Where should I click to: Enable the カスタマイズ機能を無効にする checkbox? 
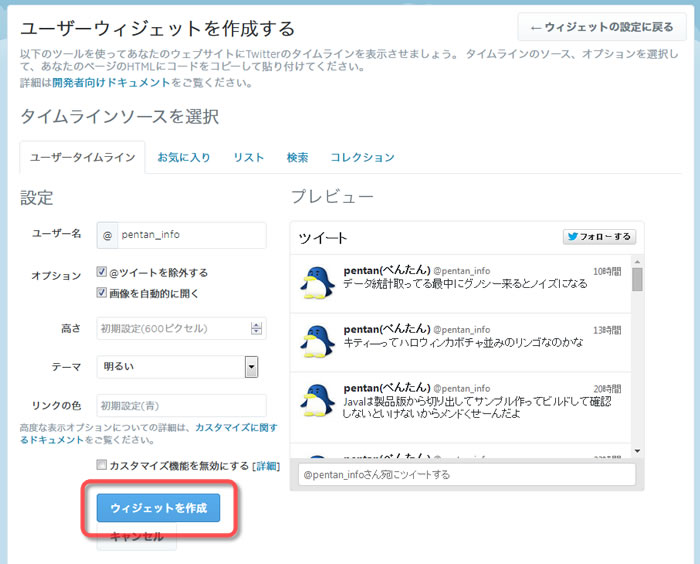click(102, 465)
